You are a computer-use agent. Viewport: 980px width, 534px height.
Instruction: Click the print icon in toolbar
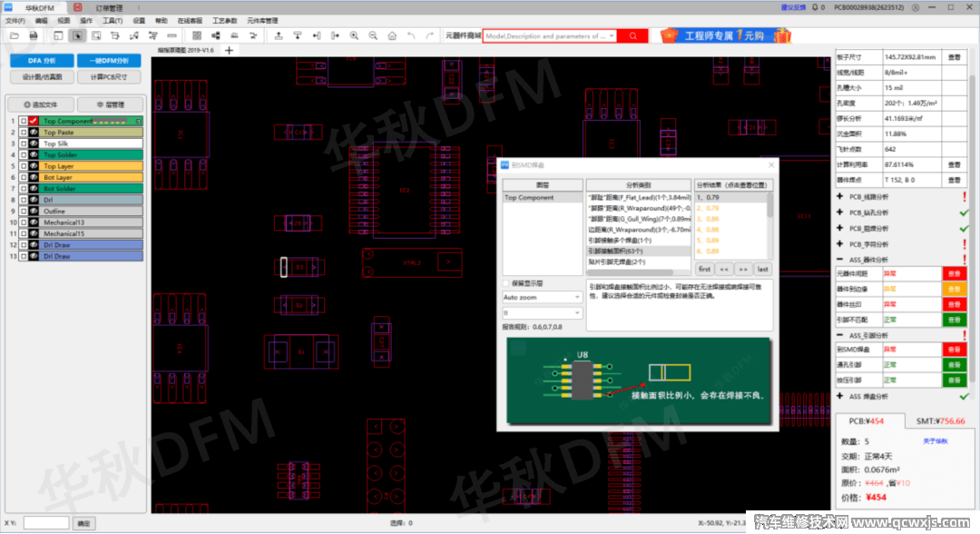tap(33, 35)
